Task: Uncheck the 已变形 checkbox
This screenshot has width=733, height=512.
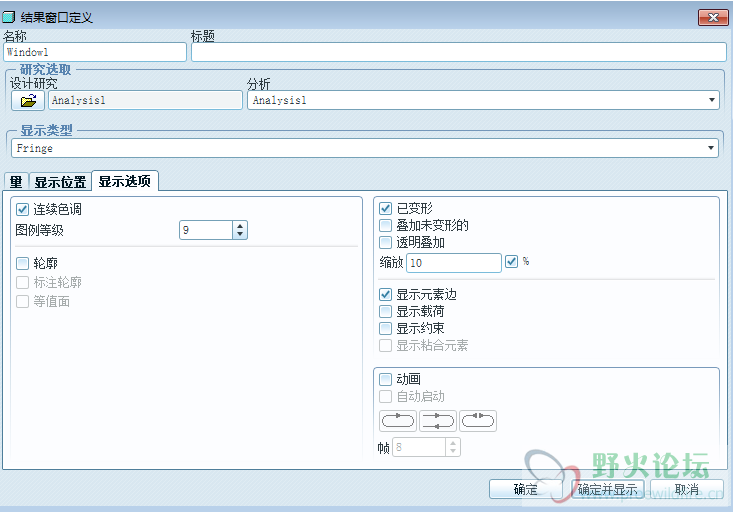Action: (385, 208)
